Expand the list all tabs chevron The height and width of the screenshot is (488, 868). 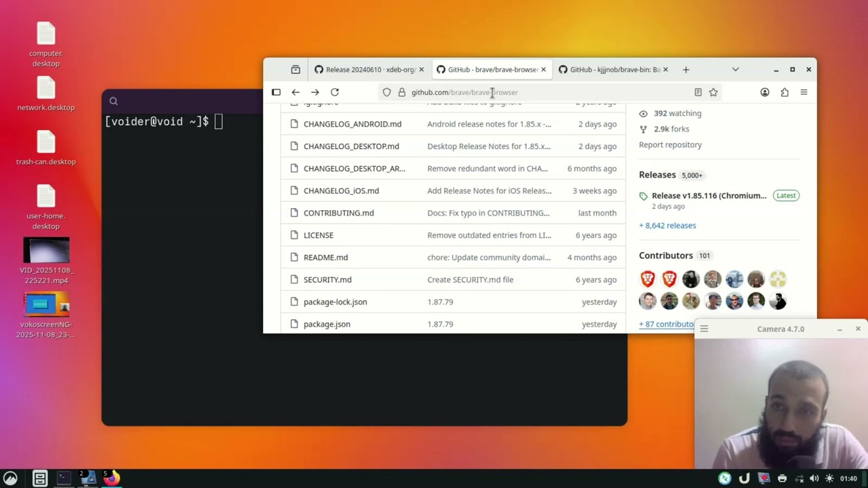pos(735,70)
